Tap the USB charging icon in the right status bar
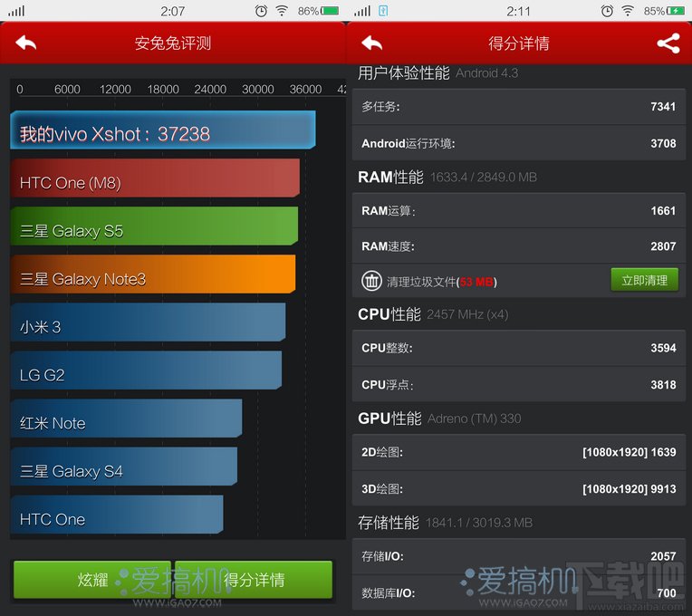The height and width of the screenshot is (616, 692). point(383,11)
